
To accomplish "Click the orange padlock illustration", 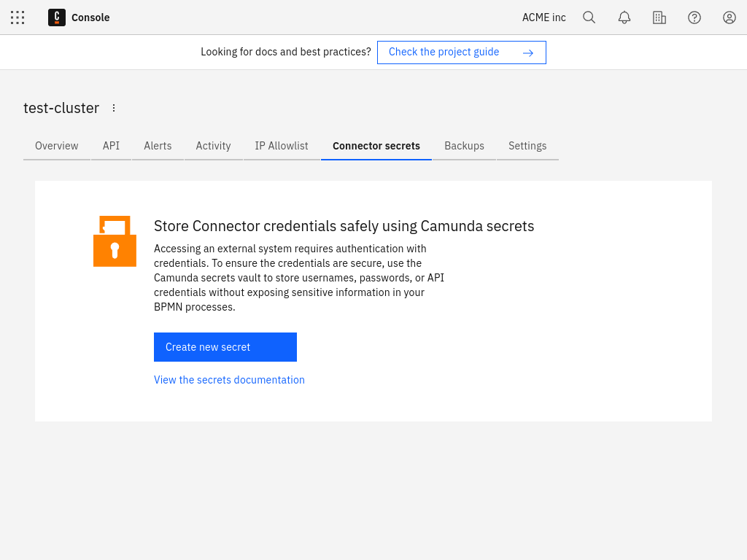I will click(115, 241).
